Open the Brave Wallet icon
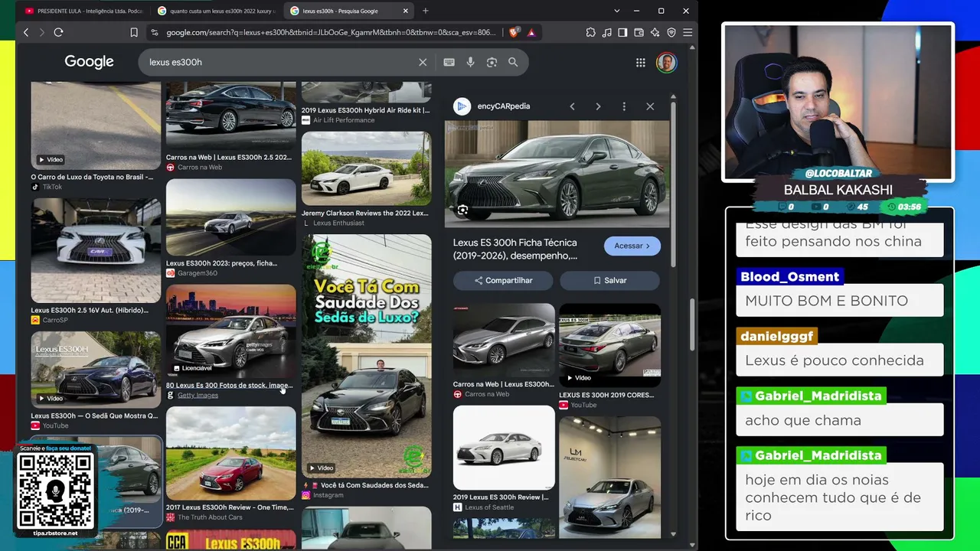Image resolution: width=980 pixels, height=551 pixels. (x=639, y=32)
